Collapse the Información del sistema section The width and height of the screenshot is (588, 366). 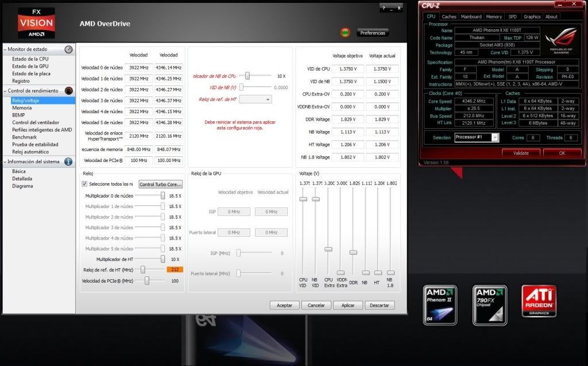[x=5, y=162]
